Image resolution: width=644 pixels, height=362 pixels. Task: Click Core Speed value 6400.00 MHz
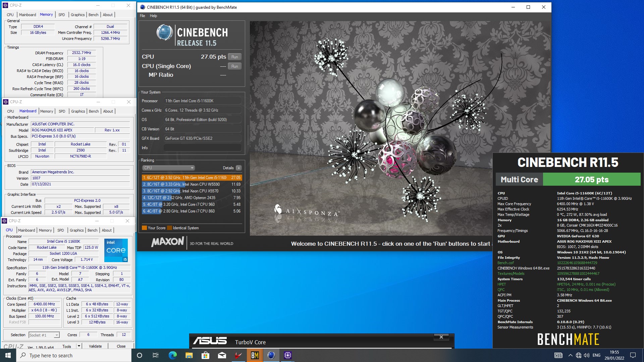click(45, 304)
